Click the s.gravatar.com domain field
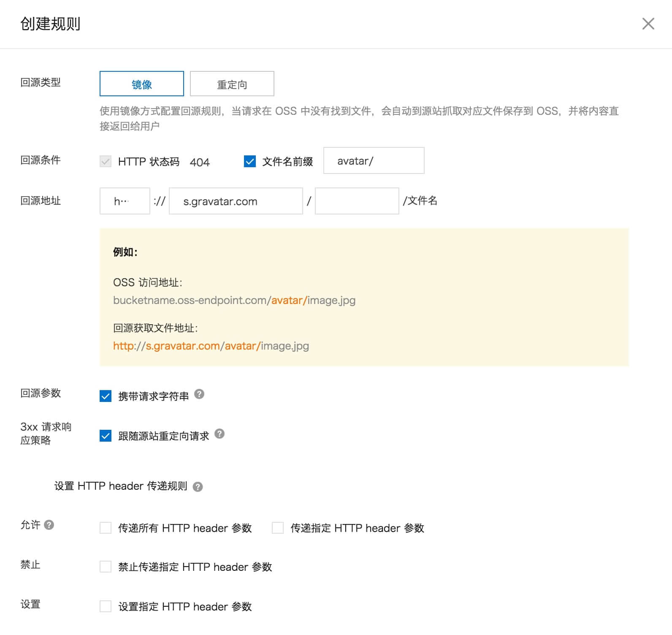The width and height of the screenshot is (672, 635). tap(236, 201)
